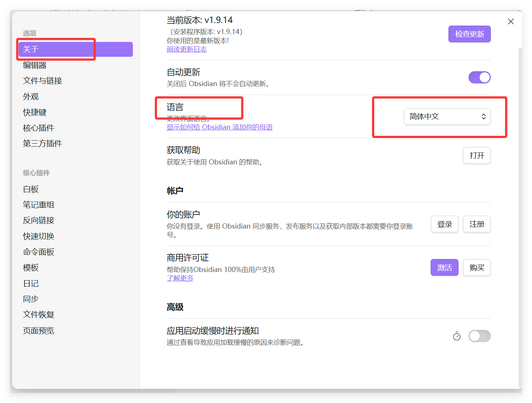Click the 注册 button
Screen dimensions: 532x403
[x=477, y=224]
